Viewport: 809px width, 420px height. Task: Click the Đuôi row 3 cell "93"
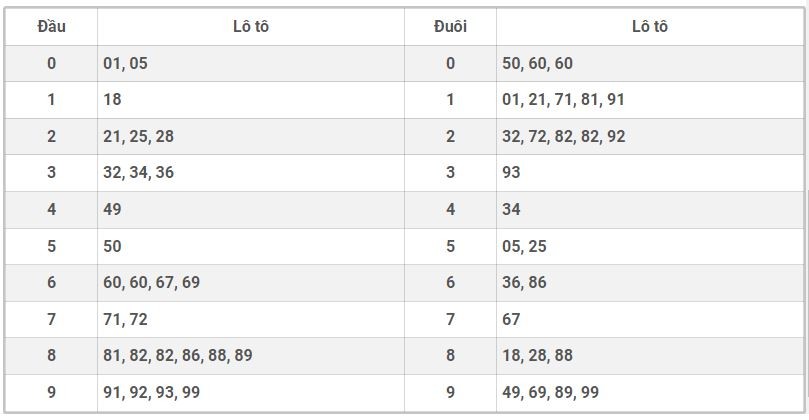click(511, 172)
